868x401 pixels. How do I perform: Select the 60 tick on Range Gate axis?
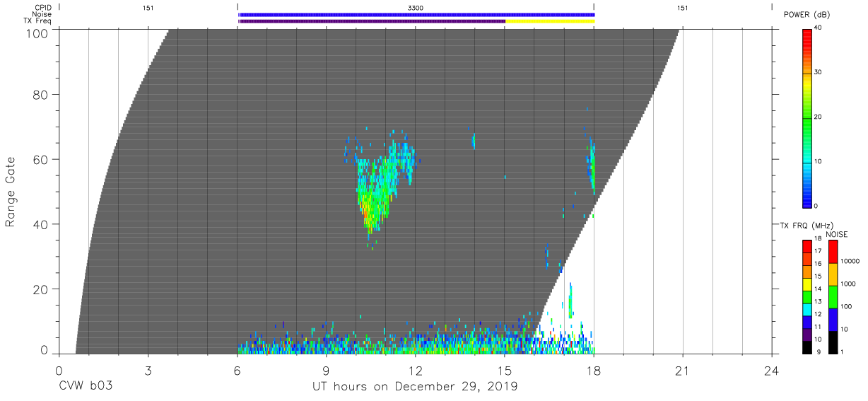point(42,159)
